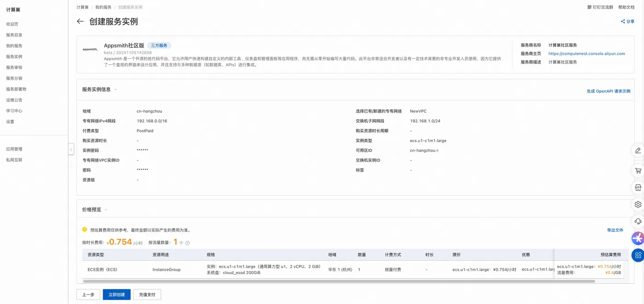This screenshot has width=644, height=304.
Task: Collapse the 价格预览 section
Action: click(106, 210)
